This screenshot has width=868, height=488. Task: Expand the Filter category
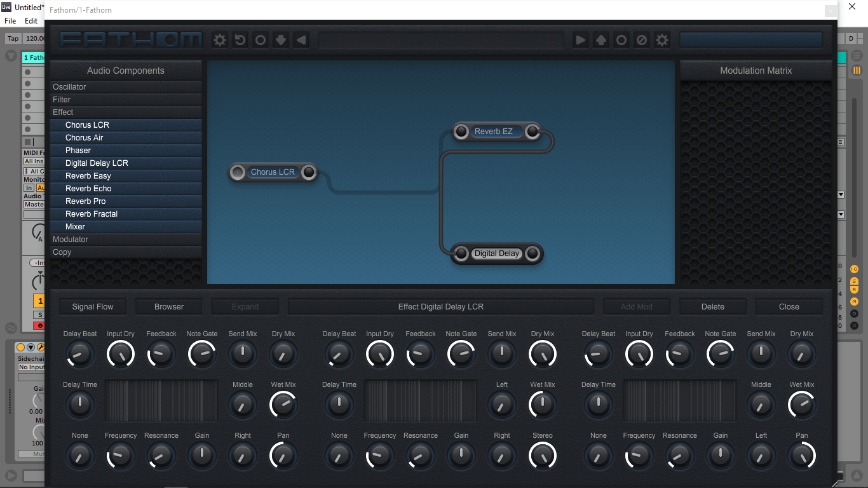(x=126, y=100)
